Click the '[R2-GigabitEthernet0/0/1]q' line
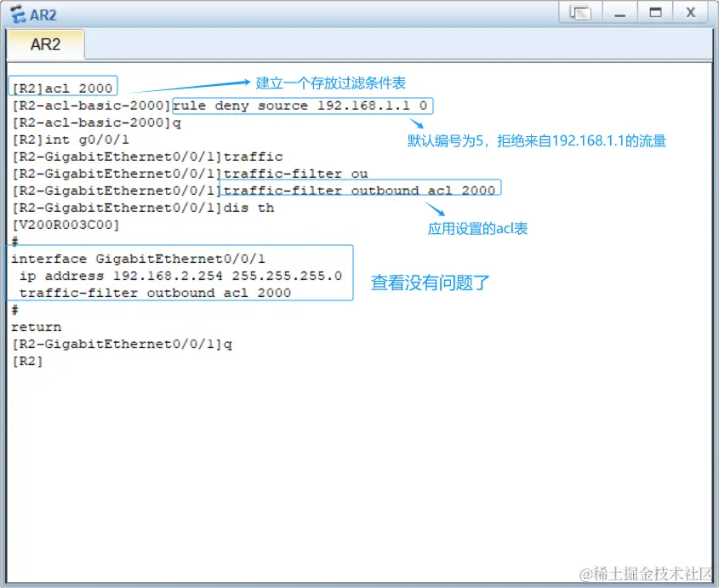This screenshot has height=588, width=719. pos(122,344)
